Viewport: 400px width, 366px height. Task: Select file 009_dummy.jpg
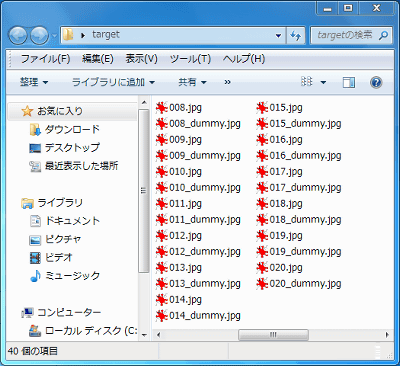[198, 156]
